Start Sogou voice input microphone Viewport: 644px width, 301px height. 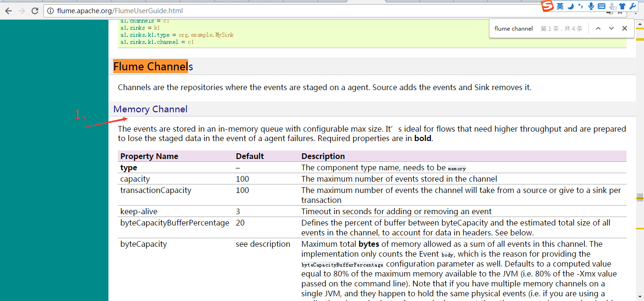click(591, 6)
